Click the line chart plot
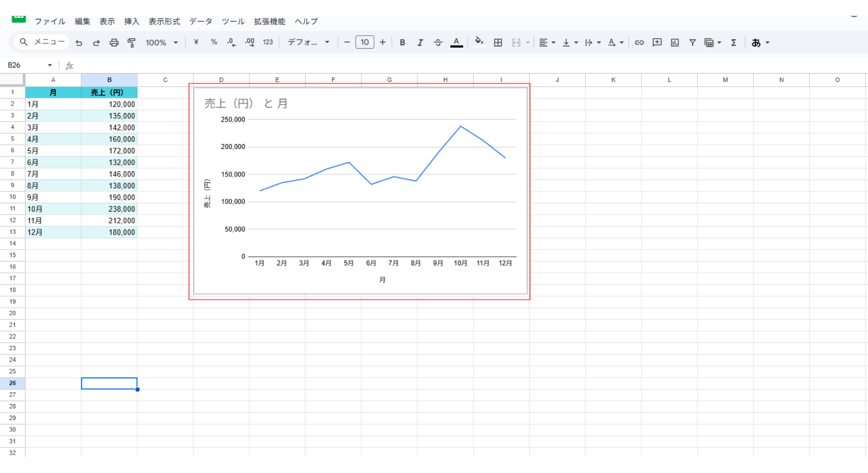This screenshot has height=473, width=868. click(382, 187)
